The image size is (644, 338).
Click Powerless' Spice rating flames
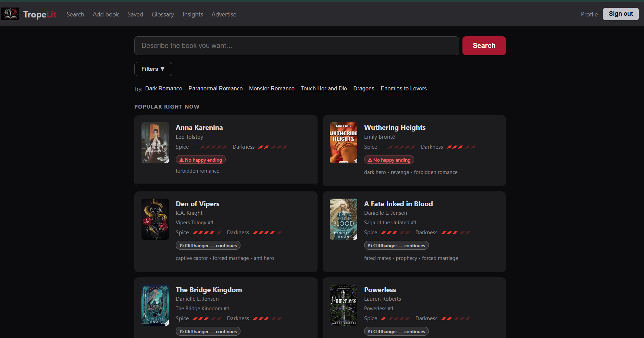(395, 318)
